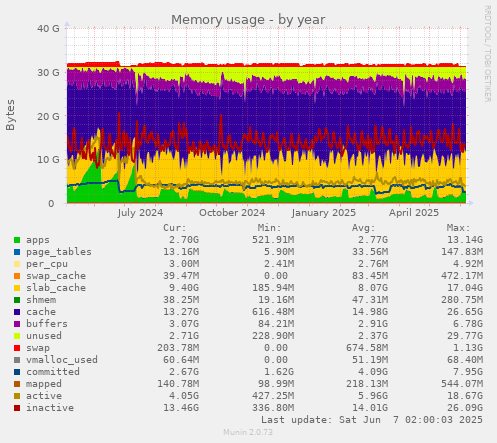Click the April 2025 axis label

click(414, 213)
